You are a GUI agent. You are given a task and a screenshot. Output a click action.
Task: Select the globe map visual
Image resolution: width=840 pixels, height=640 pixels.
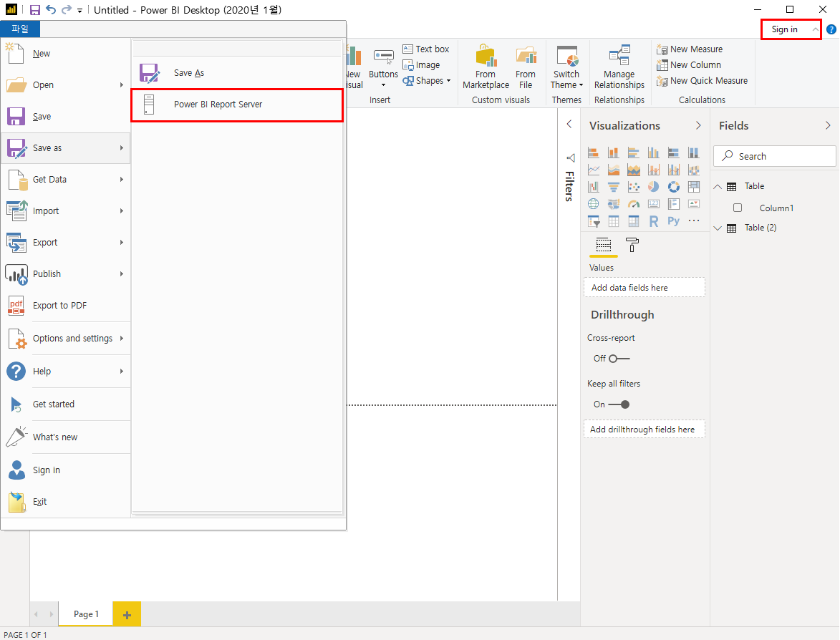[594, 204]
